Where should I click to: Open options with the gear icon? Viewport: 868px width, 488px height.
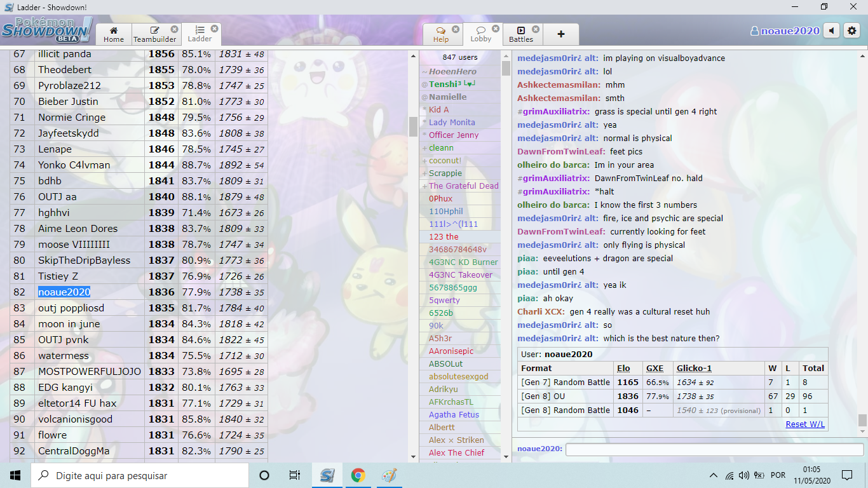coord(851,30)
